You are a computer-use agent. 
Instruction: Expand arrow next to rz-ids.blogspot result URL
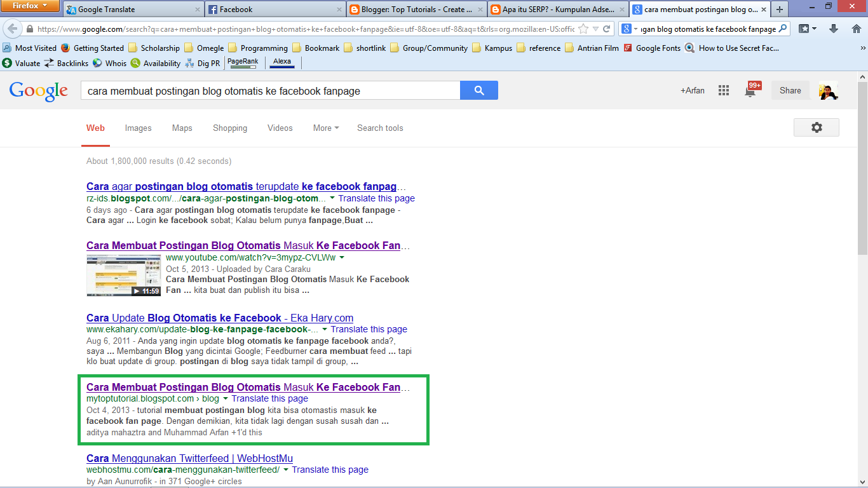(332, 199)
